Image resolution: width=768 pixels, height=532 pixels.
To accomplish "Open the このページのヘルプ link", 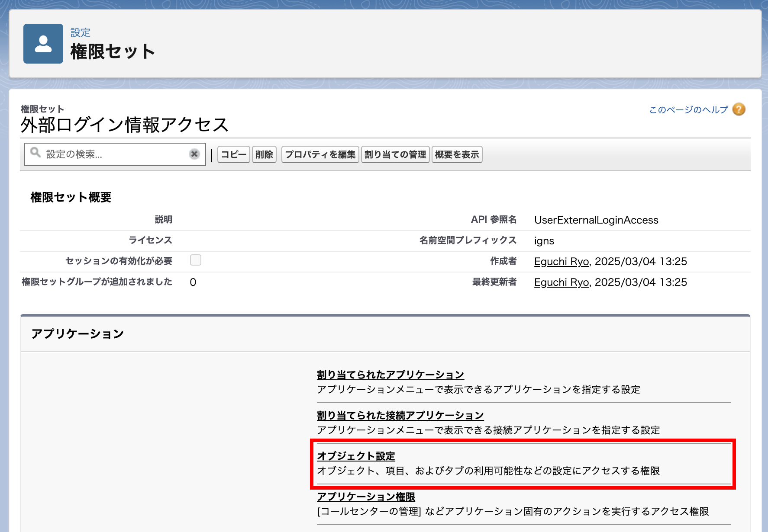I will pos(688,110).
